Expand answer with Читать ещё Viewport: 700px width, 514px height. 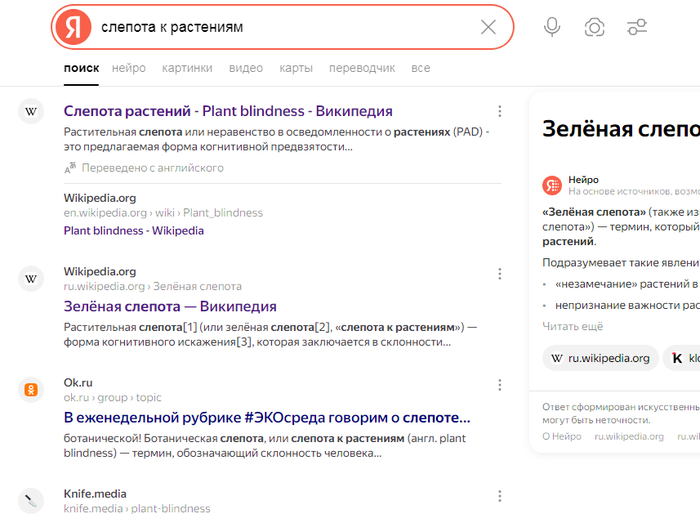(x=572, y=326)
